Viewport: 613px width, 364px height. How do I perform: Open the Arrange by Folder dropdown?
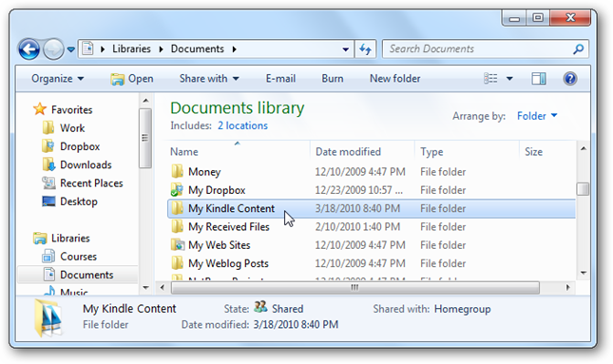coord(537,116)
